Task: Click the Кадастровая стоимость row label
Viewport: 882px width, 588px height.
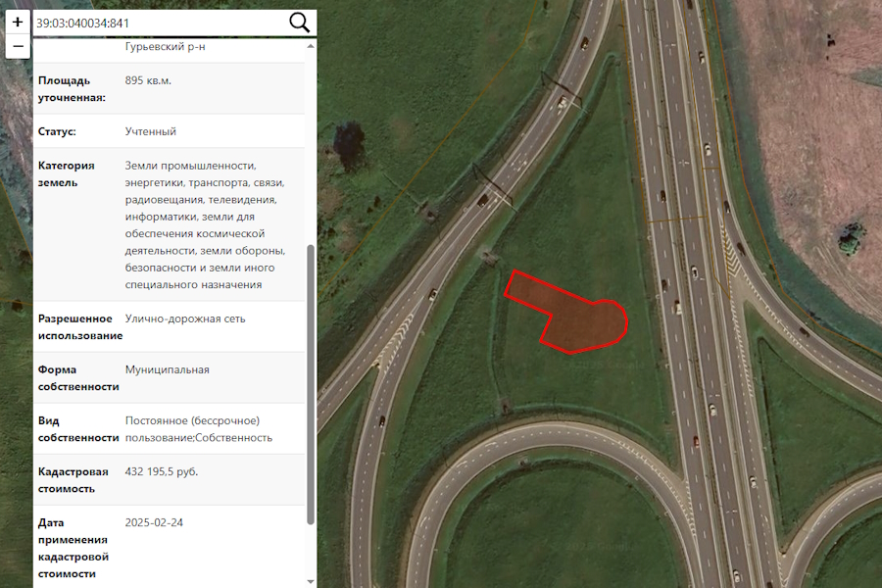Action: pos(73,480)
